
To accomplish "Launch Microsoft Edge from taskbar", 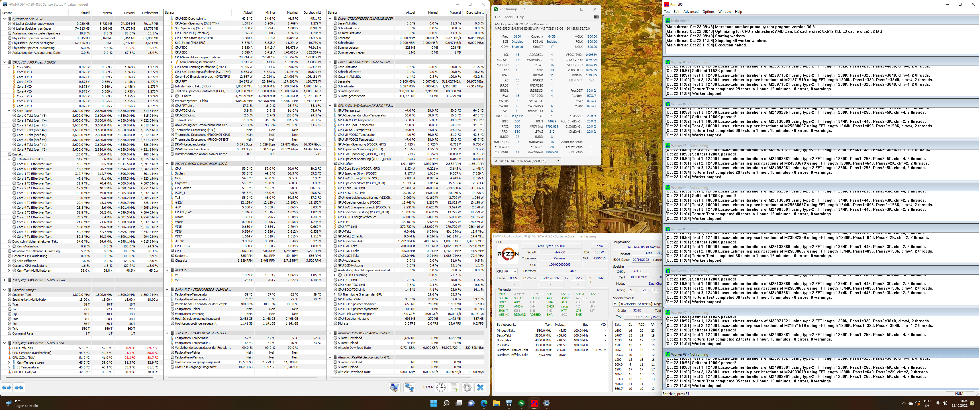I will pos(484,403).
